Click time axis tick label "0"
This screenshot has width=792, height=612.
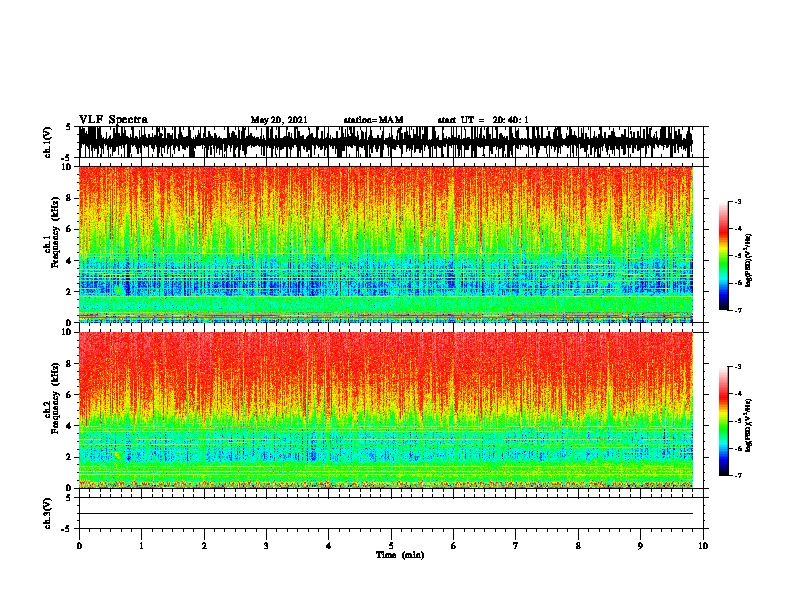[79, 546]
